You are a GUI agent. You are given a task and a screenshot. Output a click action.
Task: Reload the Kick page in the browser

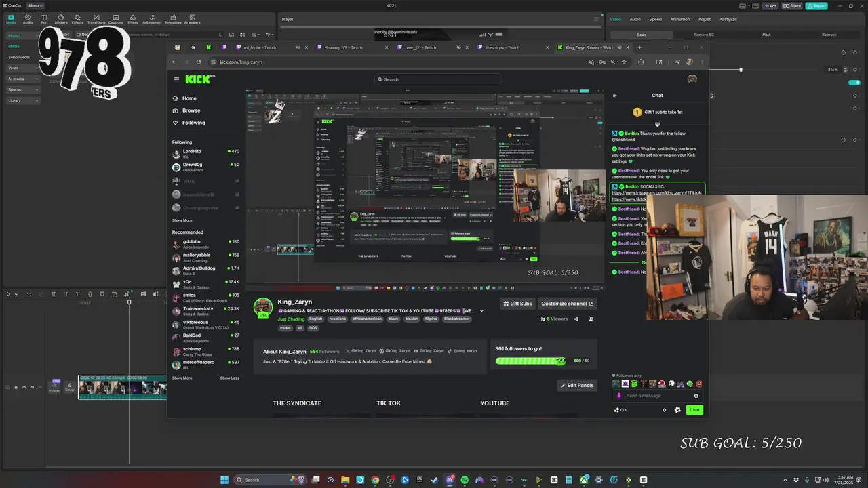199,62
